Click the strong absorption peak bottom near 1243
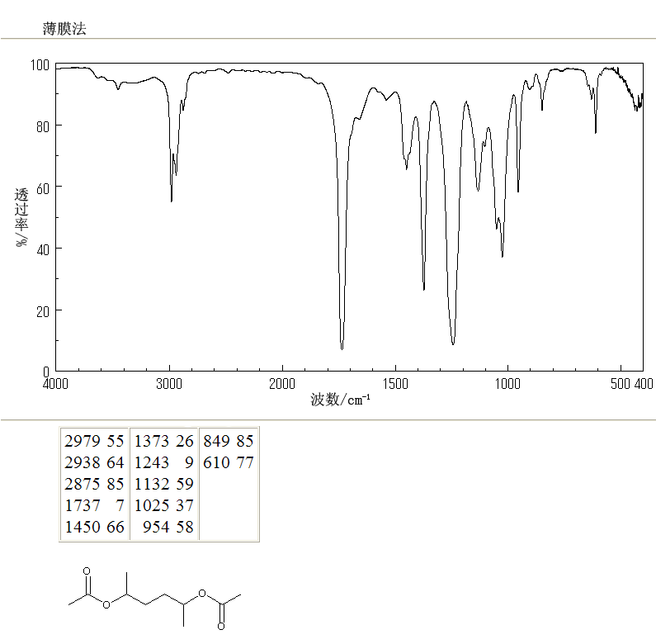The width and height of the screenshot is (656, 644). 453,343
